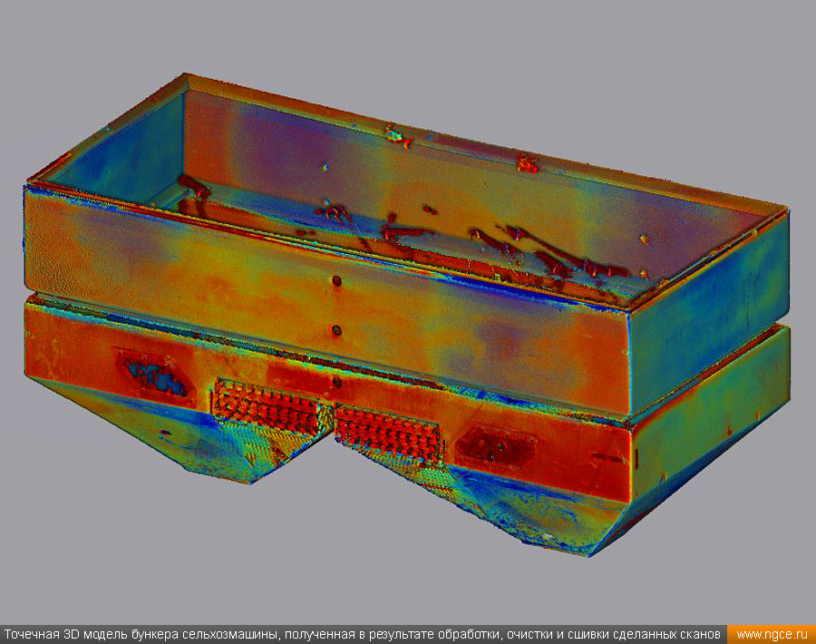The image size is (816, 644).
Task: Click the red marker on the back rim
Action: pyautogui.click(x=527, y=164)
